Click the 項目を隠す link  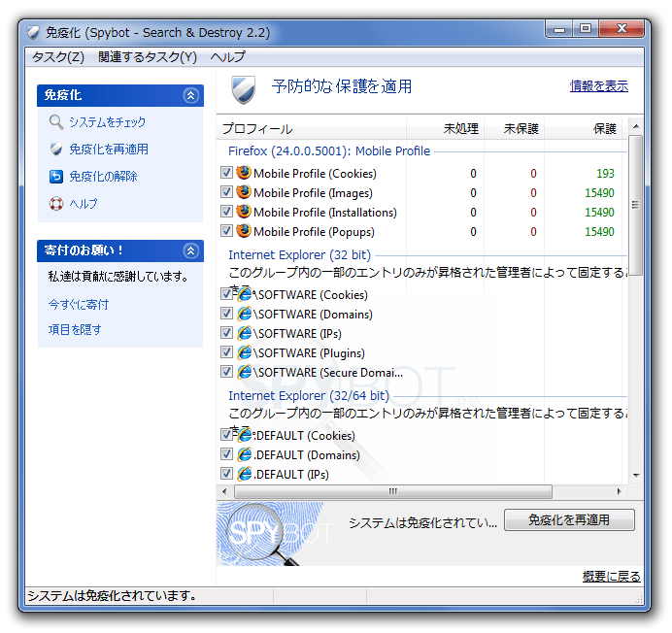75,329
